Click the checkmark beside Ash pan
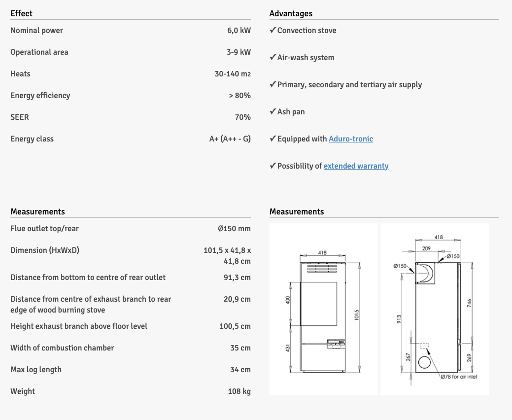Screen dimensions: 512x420 (273, 112)
